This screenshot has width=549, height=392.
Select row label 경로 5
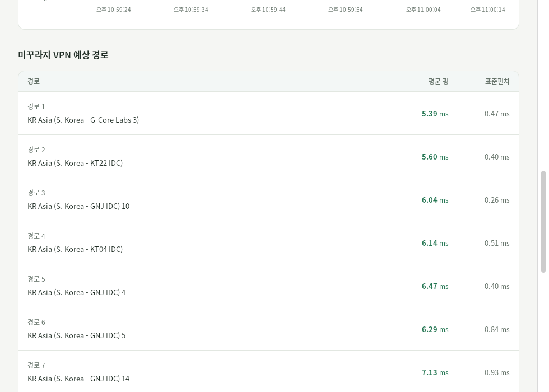click(36, 279)
